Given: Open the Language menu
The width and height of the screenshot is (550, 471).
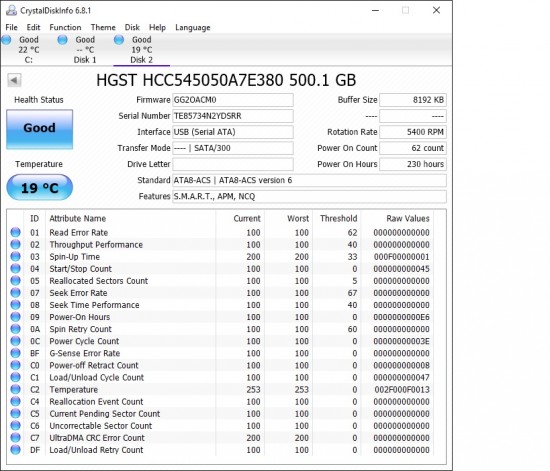Looking at the screenshot, I should point(193,27).
